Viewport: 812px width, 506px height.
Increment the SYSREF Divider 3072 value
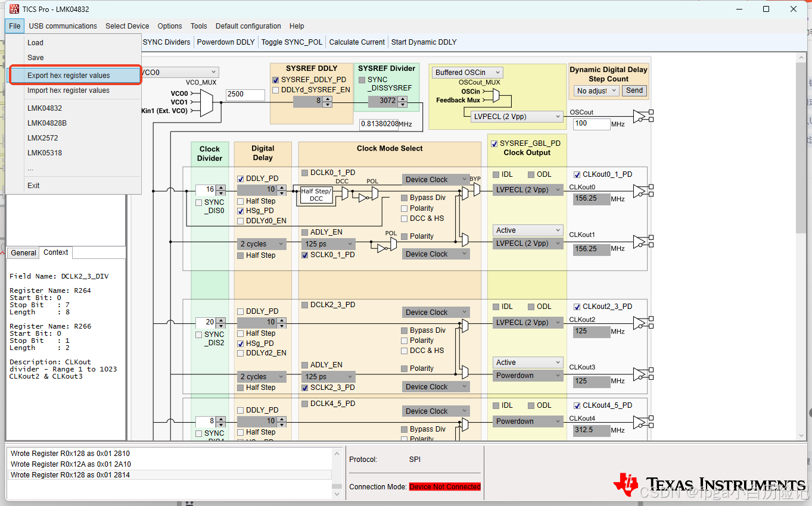[402, 99]
